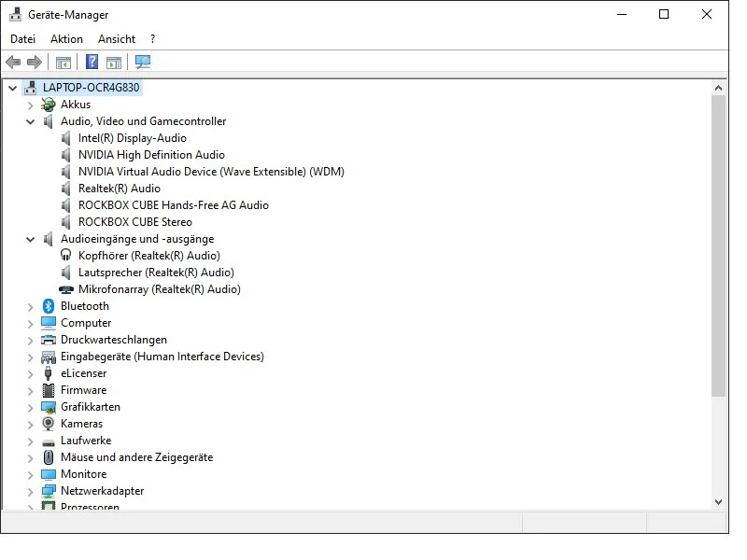Click the scrollbar down arrow

point(719,502)
